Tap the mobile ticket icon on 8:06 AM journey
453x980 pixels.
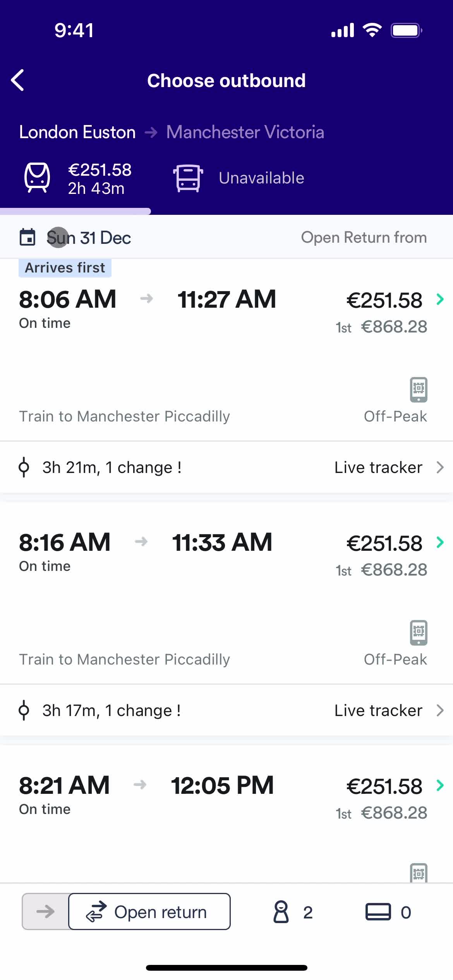point(419,390)
